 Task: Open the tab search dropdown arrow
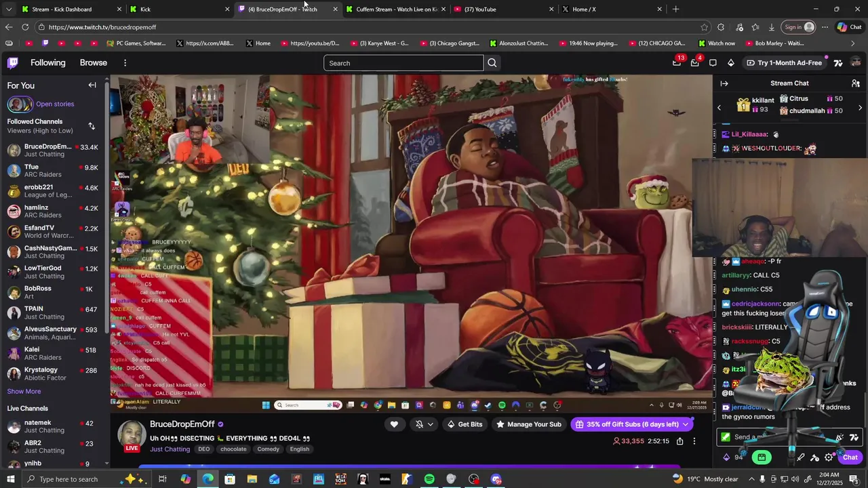click(x=8, y=9)
